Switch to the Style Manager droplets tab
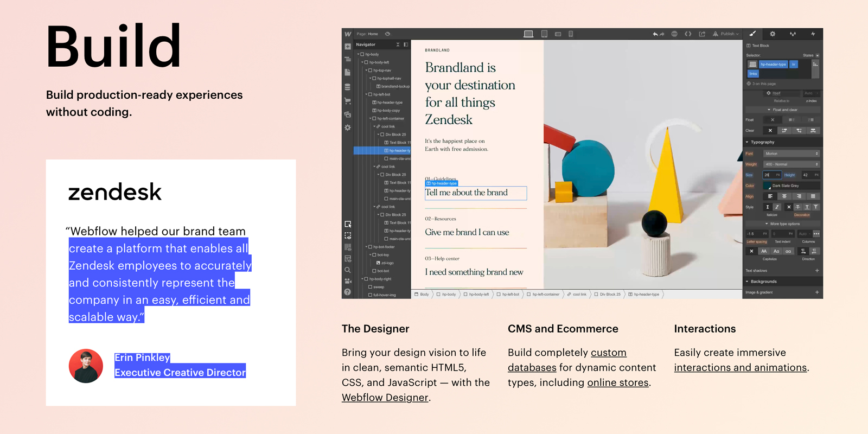The height and width of the screenshot is (434, 868). click(793, 34)
